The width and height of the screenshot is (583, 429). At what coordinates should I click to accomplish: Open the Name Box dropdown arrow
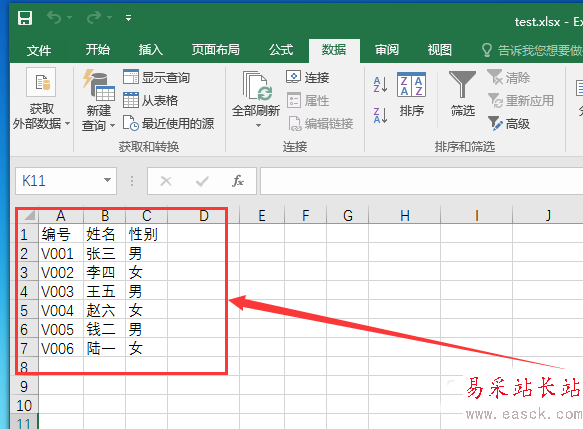(107, 180)
